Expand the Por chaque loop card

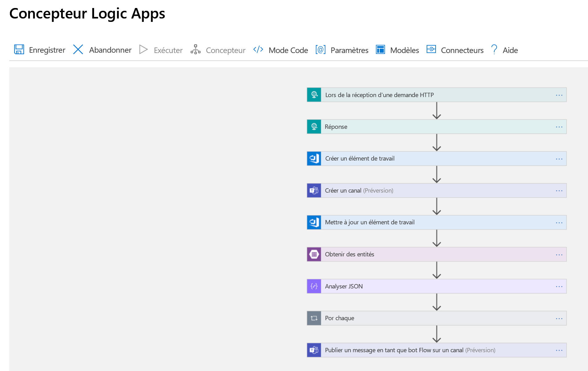tap(437, 318)
